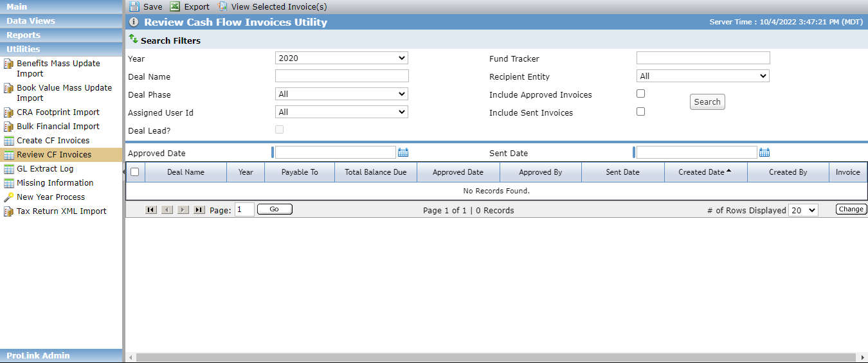
Task: Toggle the green Search Filters arrows icon
Action: point(134,40)
